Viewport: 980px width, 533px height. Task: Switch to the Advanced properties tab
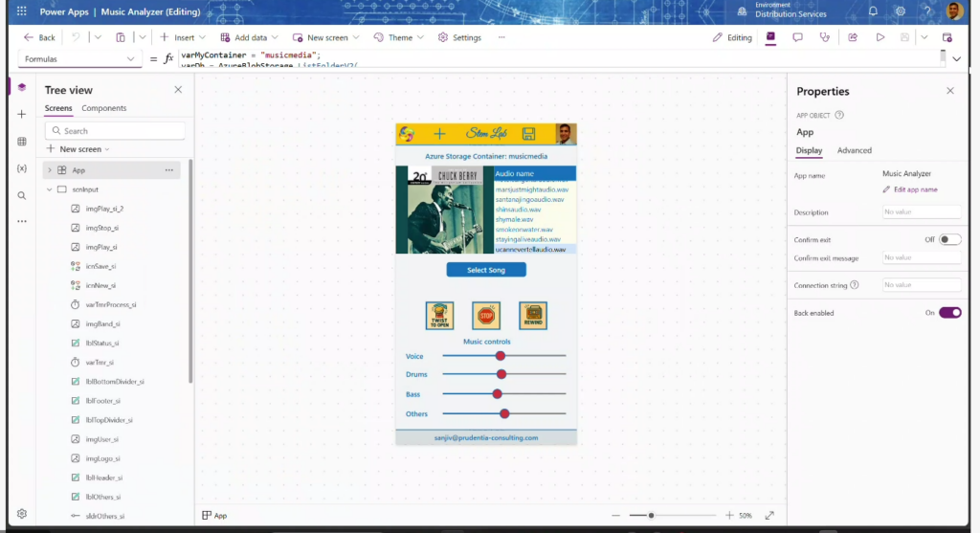(854, 150)
